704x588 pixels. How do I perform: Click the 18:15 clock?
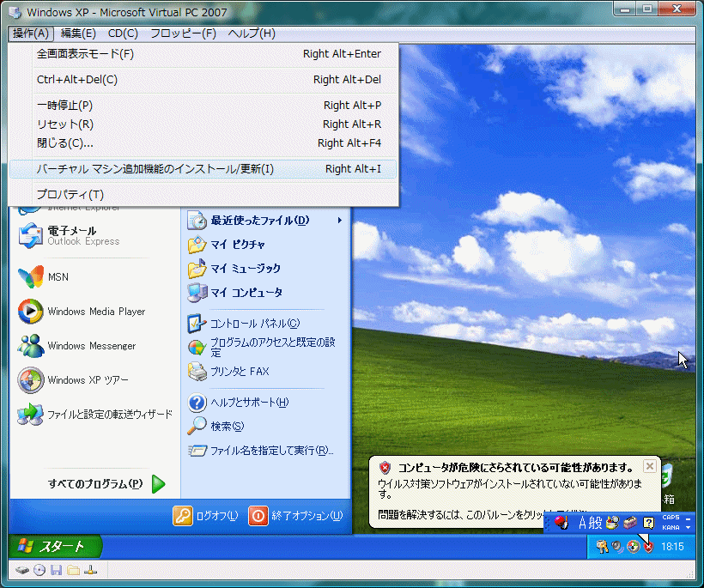672,547
